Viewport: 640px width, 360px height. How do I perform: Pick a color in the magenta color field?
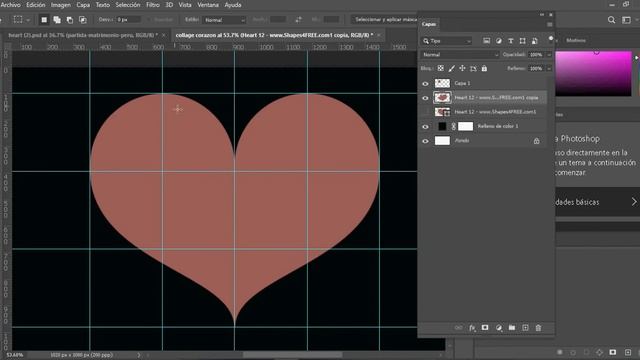tap(593, 73)
